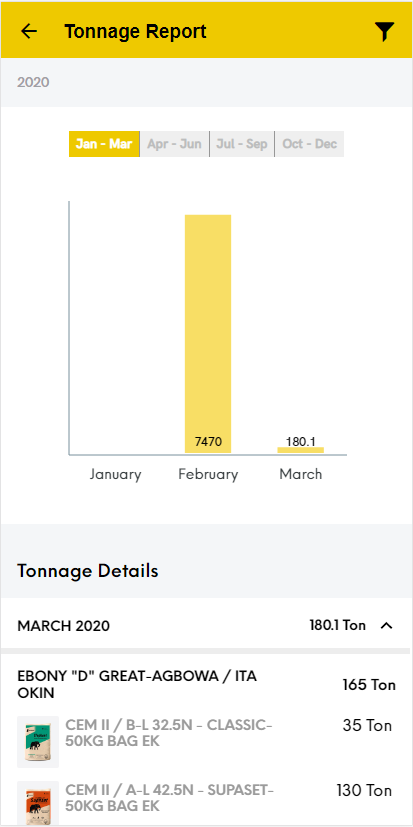The width and height of the screenshot is (413, 827).
Task: Switch to Oct - Dec quarter tab
Action: 310,144
